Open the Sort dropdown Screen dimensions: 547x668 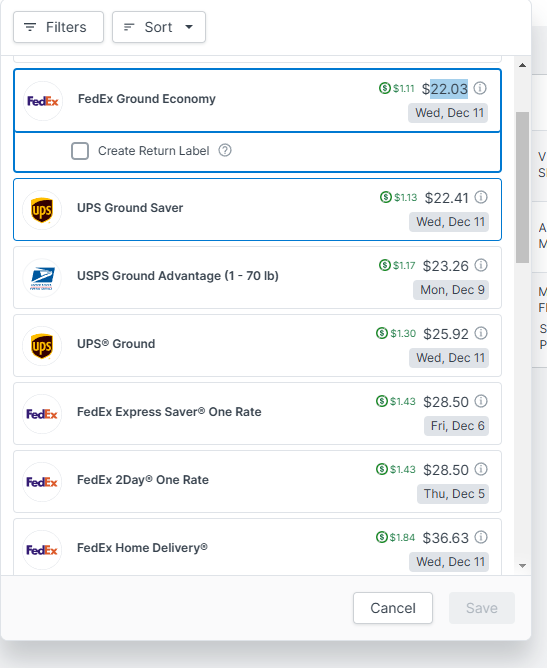tap(159, 27)
